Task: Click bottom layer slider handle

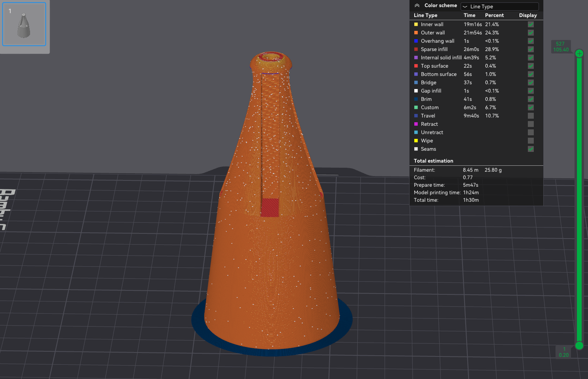Action: click(x=579, y=345)
